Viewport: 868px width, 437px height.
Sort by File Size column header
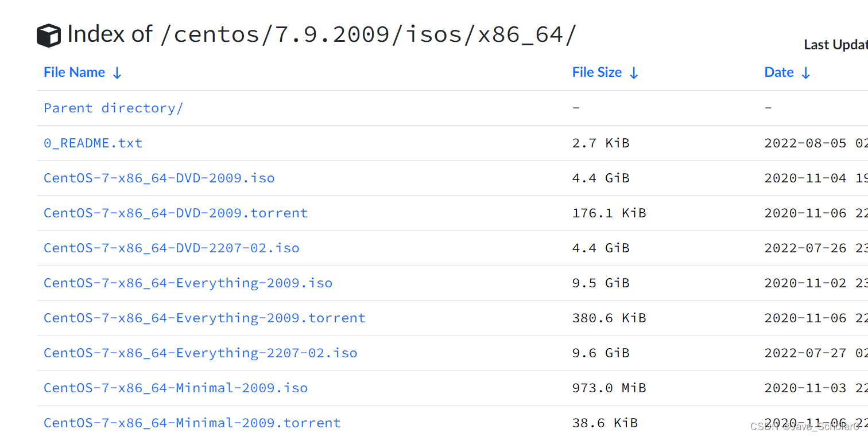point(597,72)
